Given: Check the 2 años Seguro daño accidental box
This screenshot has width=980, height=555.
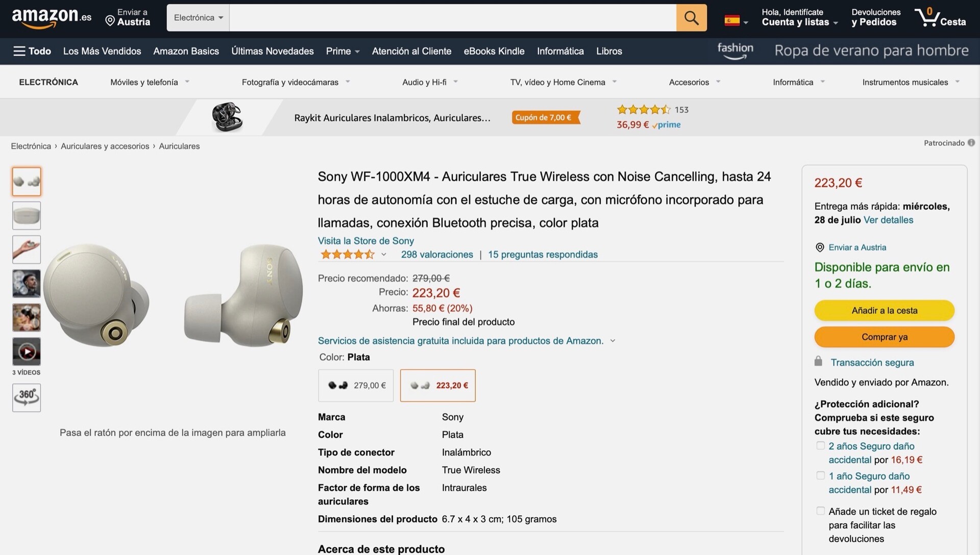Looking at the screenshot, I should 820,446.
